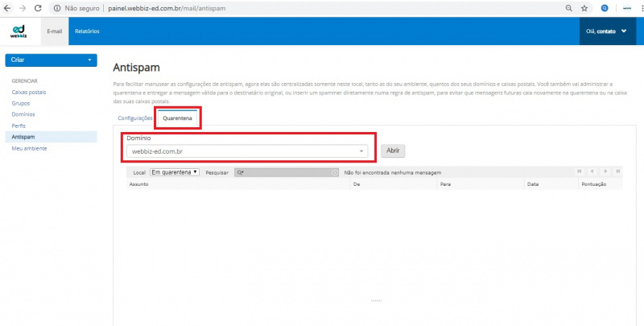The image size is (644, 326).
Task: Open the Relatórios top menu
Action: (87, 31)
